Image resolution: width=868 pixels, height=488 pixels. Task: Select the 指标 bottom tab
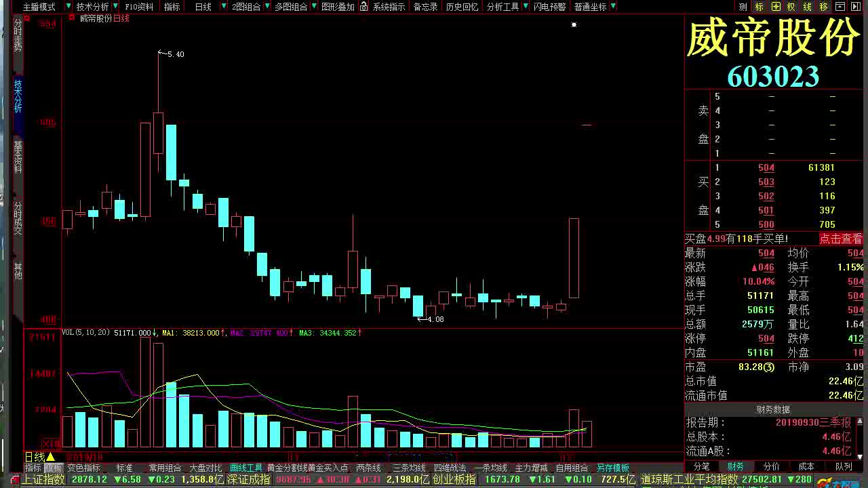tap(33, 468)
